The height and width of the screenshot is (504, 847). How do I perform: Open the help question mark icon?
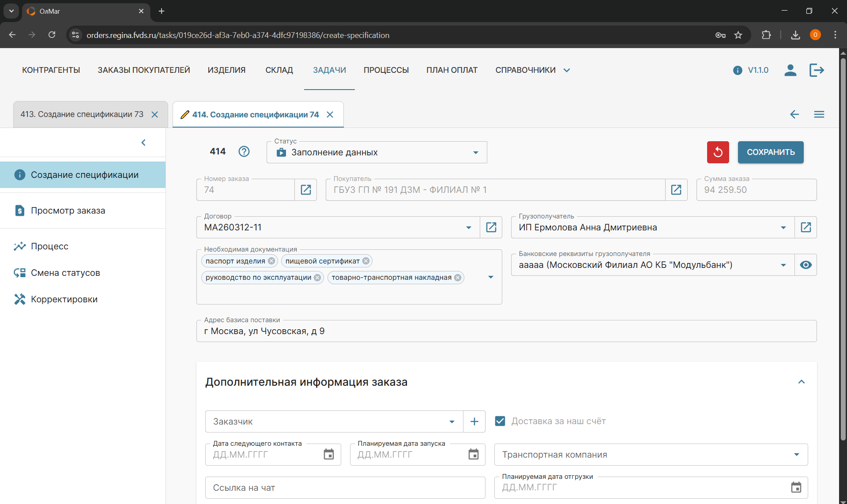pyautogui.click(x=244, y=152)
